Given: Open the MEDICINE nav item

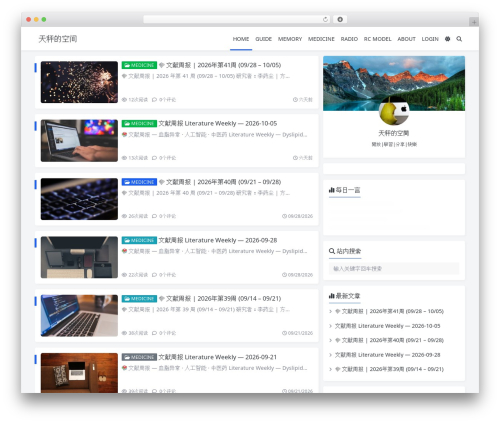Looking at the screenshot, I should 321,39.
